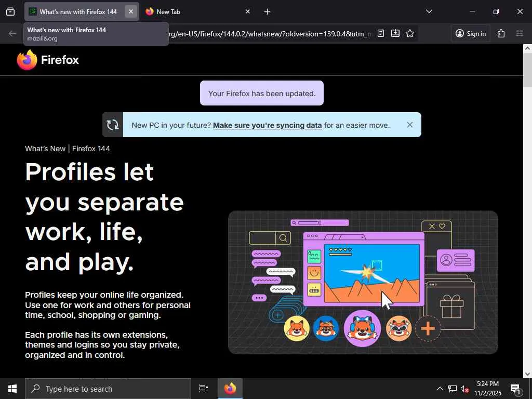532x399 pixels.
Task: Click the sync arrows icon in banner
Action: tap(113, 125)
